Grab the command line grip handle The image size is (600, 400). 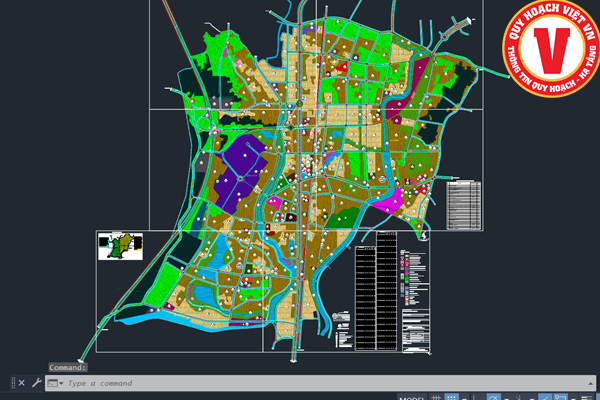13,383
